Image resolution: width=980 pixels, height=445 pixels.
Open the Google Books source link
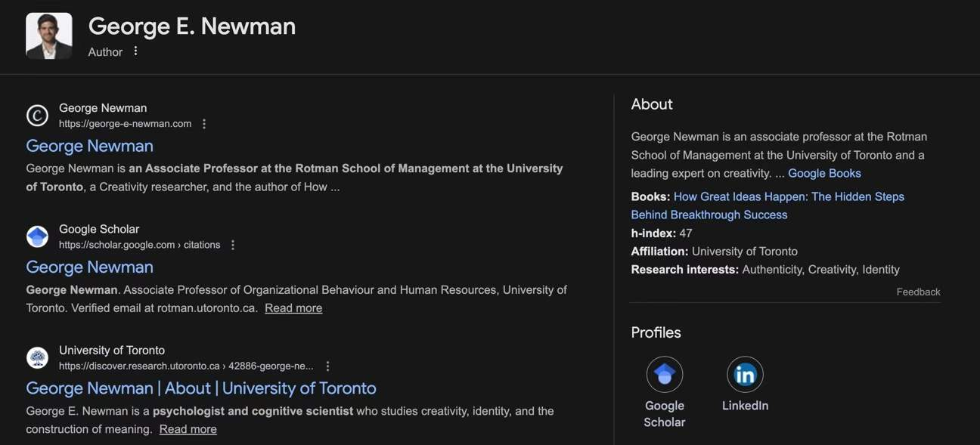point(824,173)
